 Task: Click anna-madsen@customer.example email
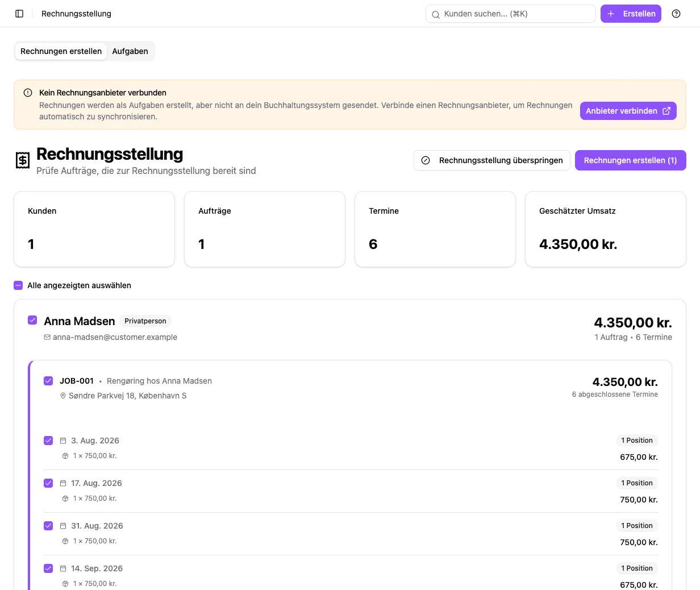[x=115, y=337]
